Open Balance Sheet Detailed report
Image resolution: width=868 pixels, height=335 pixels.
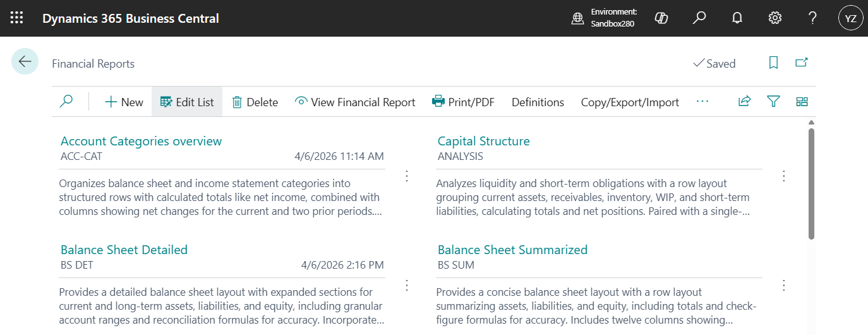tap(124, 250)
